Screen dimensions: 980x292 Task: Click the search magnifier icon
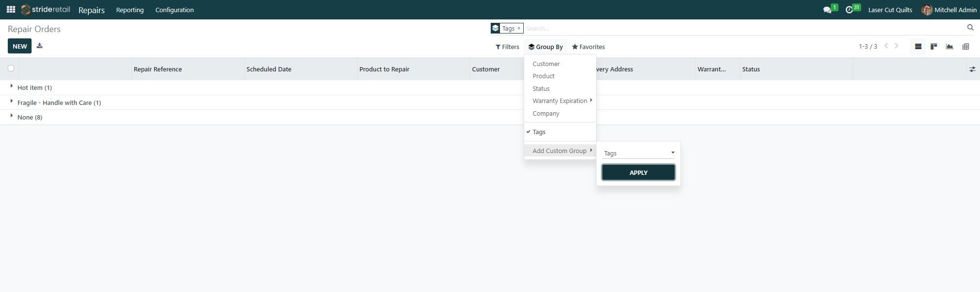(x=970, y=28)
